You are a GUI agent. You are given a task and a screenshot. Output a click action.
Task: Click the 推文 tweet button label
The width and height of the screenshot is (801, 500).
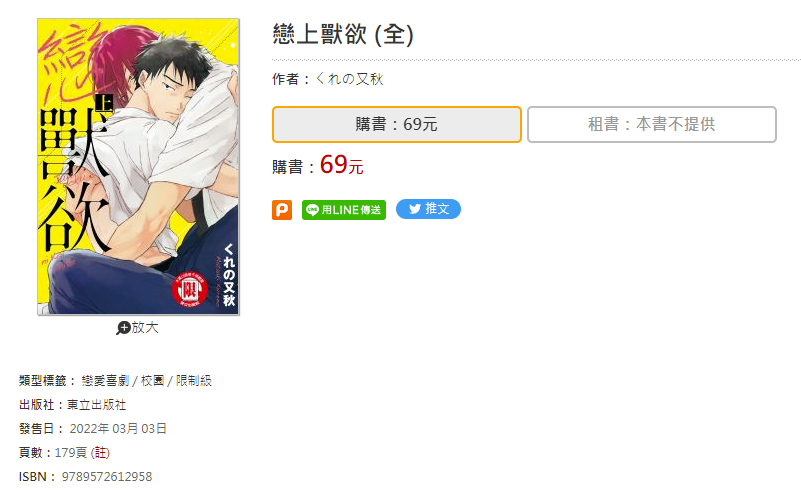pos(437,209)
